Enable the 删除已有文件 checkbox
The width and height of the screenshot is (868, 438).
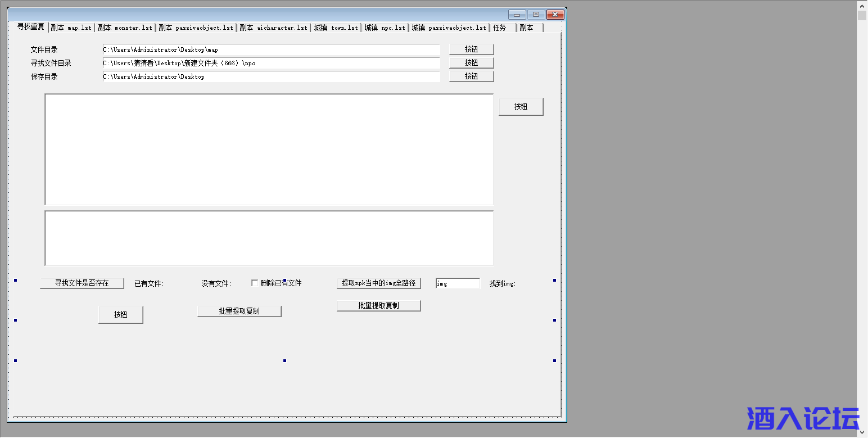pyautogui.click(x=255, y=283)
